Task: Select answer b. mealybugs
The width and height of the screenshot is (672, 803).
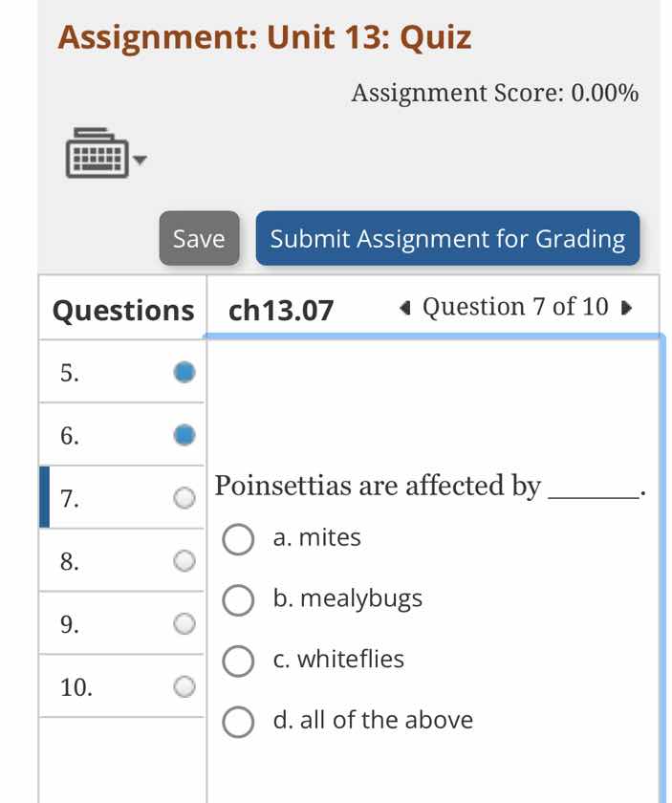Action: pyautogui.click(x=238, y=600)
